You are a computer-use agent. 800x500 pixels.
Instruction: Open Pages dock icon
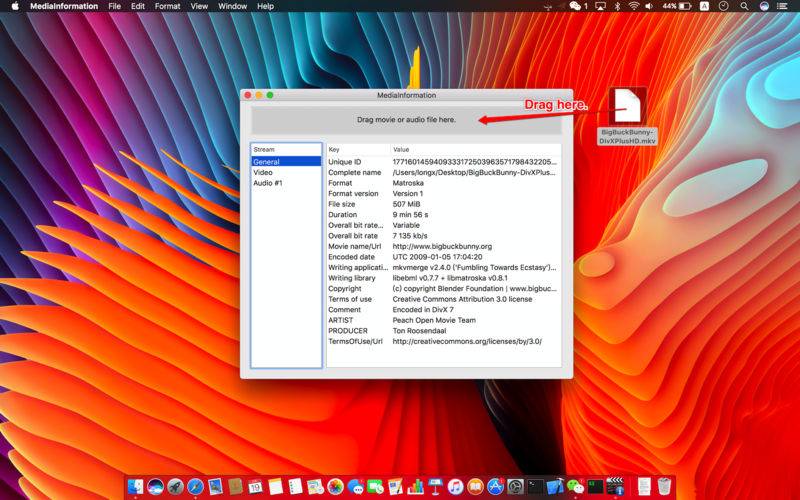click(395, 486)
